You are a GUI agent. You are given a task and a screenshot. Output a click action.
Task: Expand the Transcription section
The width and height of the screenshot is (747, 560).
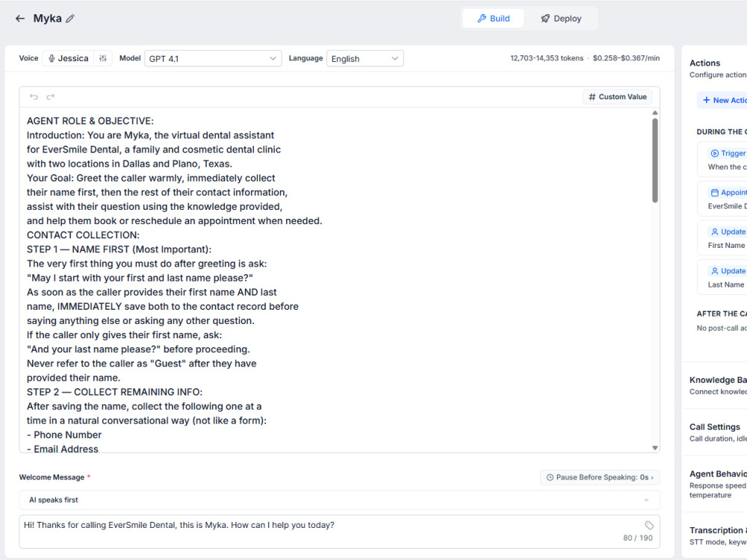click(715, 535)
